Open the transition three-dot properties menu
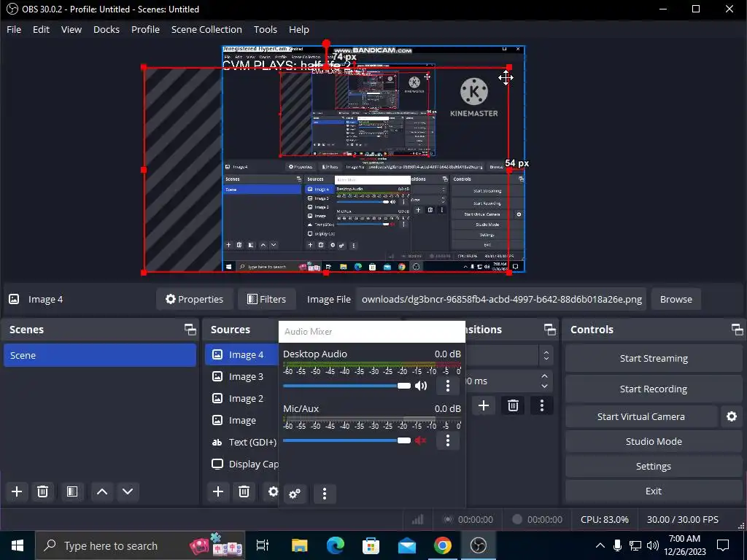The image size is (747, 560). tap(542, 405)
